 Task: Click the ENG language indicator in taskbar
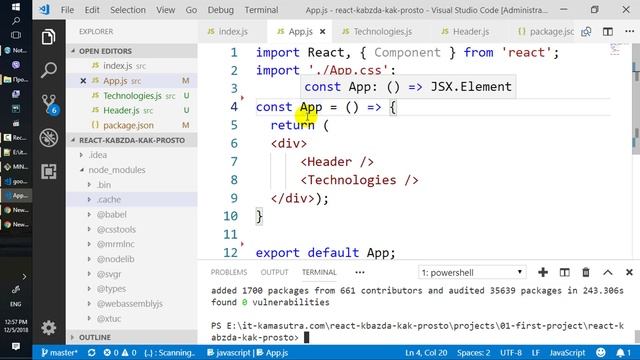pyautogui.click(x=16, y=304)
